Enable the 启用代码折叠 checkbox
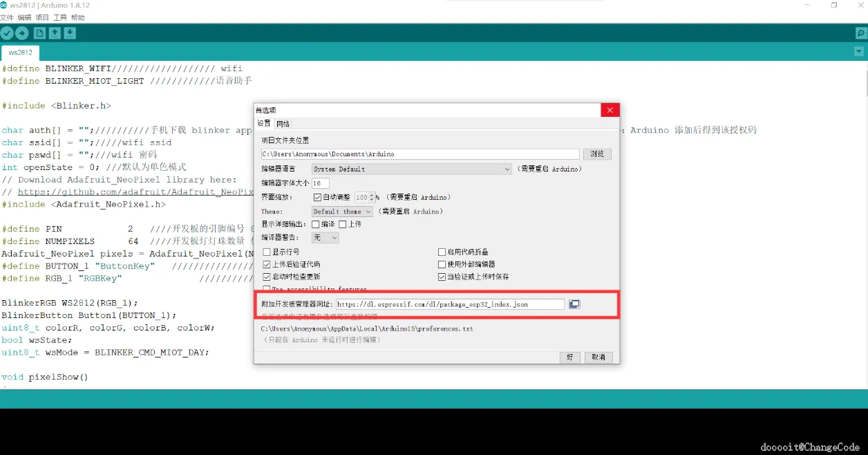The height and width of the screenshot is (455, 868). click(442, 252)
